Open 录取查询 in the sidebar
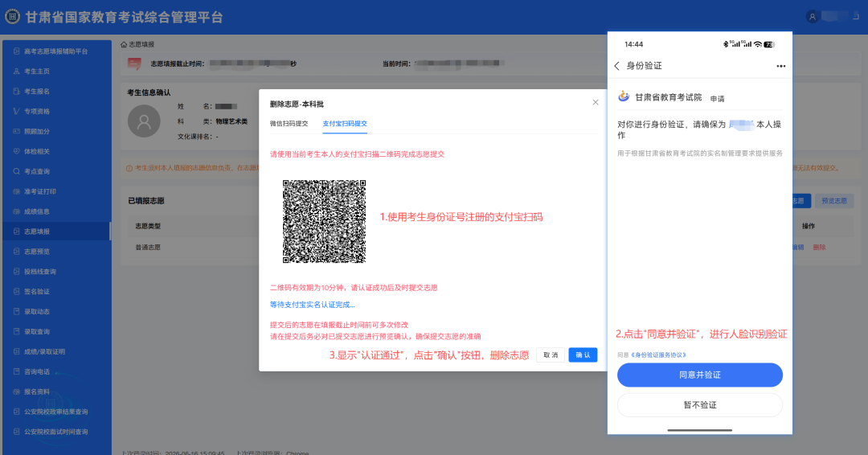The image size is (868, 455). [x=56, y=331]
